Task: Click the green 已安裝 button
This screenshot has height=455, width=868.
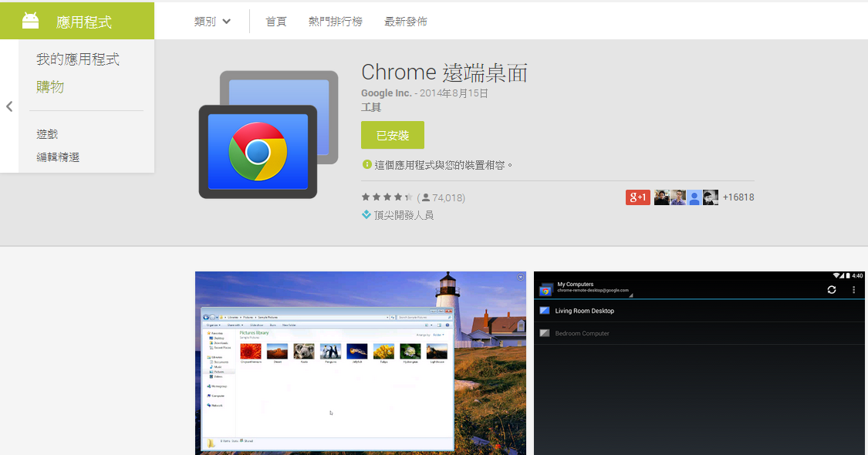Action: point(393,135)
